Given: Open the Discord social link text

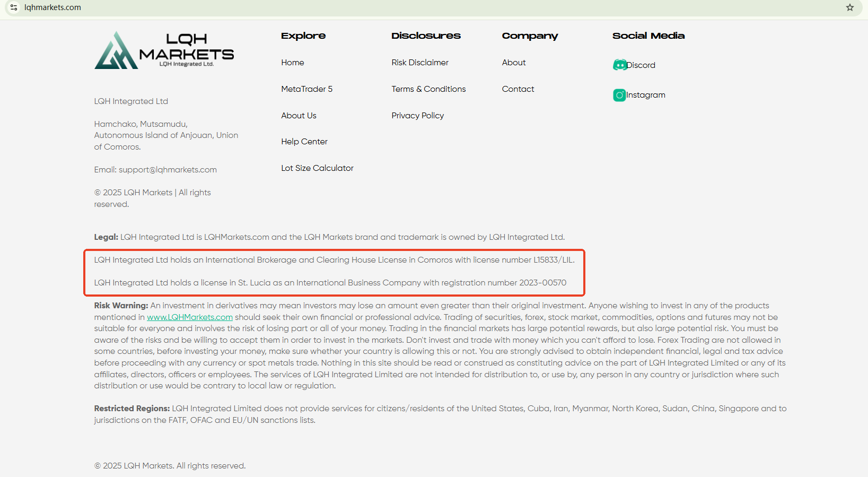Looking at the screenshot, I should tap(641, 65).
